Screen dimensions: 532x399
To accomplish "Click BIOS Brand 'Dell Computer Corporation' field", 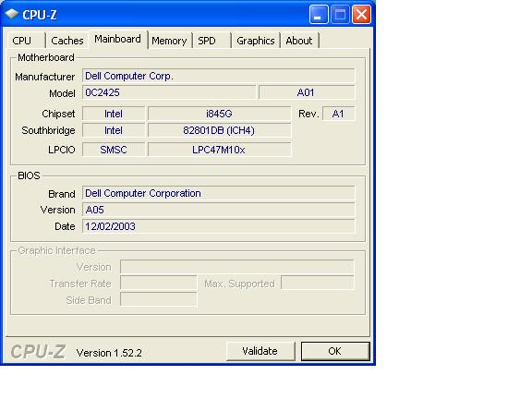I will pos(219,193).
